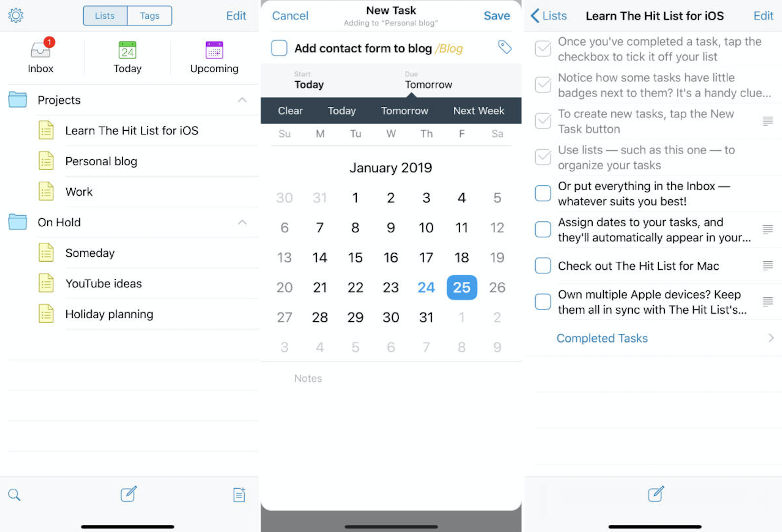
Task: Tap Save button on New Task screen
Action: (x=496, y=15)
